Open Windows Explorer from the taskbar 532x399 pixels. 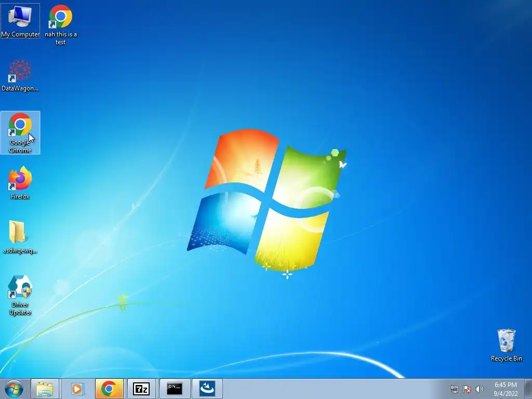click(x=45, y=389)
